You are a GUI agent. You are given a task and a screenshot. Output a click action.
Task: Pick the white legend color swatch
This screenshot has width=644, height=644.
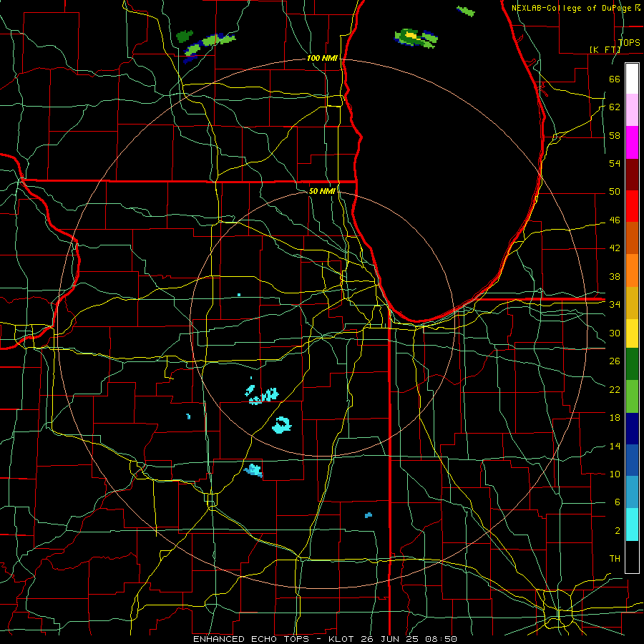click(x=632, y=79)
